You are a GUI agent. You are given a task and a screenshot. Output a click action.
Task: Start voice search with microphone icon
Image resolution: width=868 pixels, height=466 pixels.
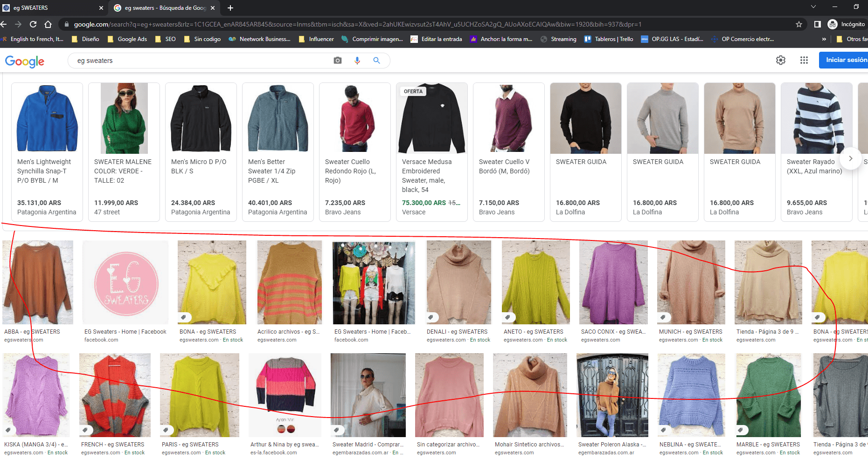pos(357,61)
